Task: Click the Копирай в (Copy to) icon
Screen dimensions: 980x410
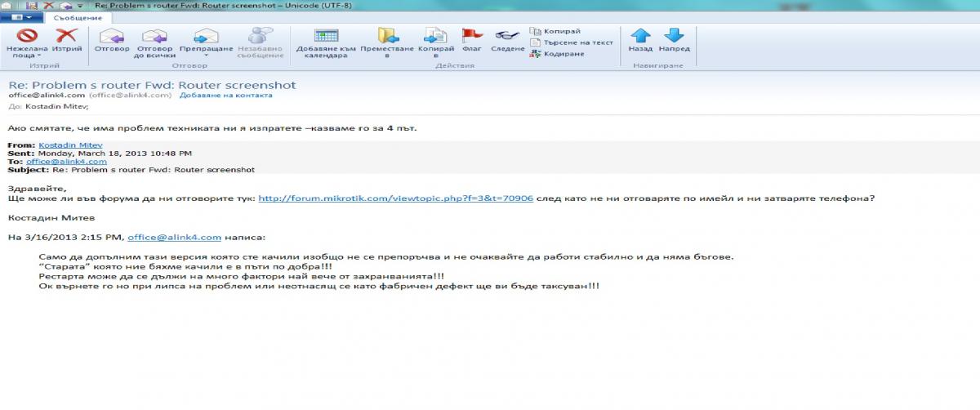Action: click(435, 37)
